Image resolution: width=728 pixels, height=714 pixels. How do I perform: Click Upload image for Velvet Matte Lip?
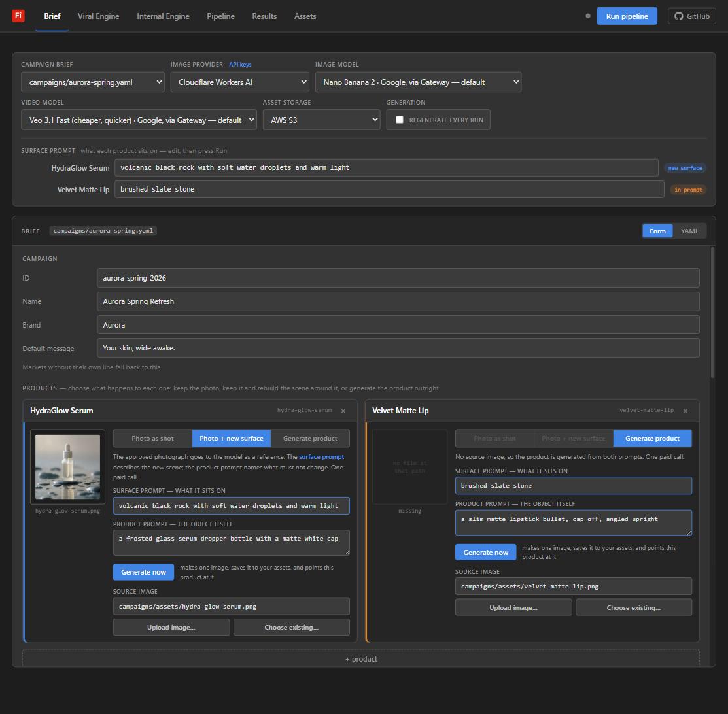point(513,607)
